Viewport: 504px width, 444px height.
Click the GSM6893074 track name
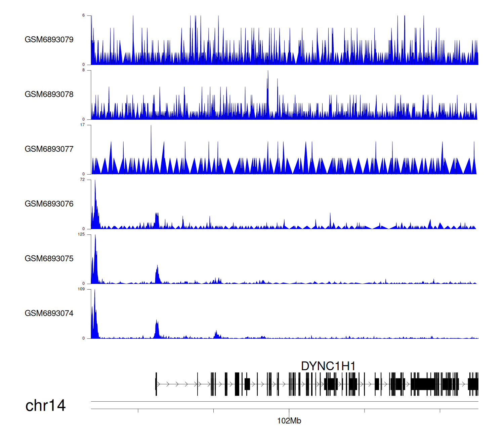tap(49, 313)
